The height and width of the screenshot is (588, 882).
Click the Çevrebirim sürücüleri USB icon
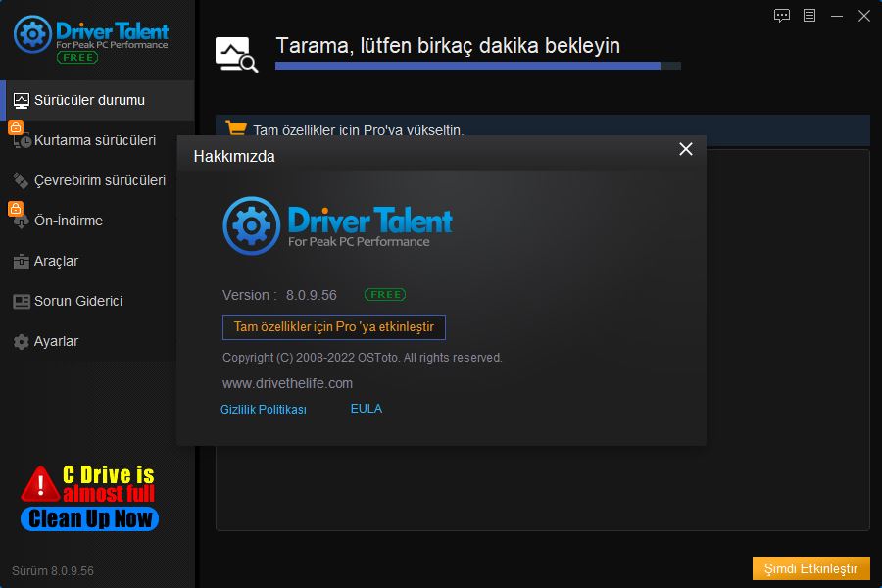tap(21, 180)
